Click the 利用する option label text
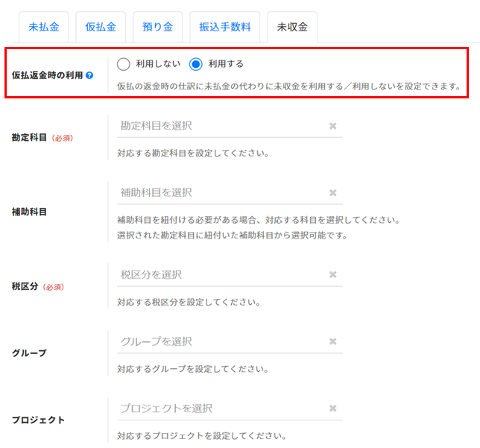Viewport: 480px width, 448px height. pyautogui.click(x=226, y=64)
